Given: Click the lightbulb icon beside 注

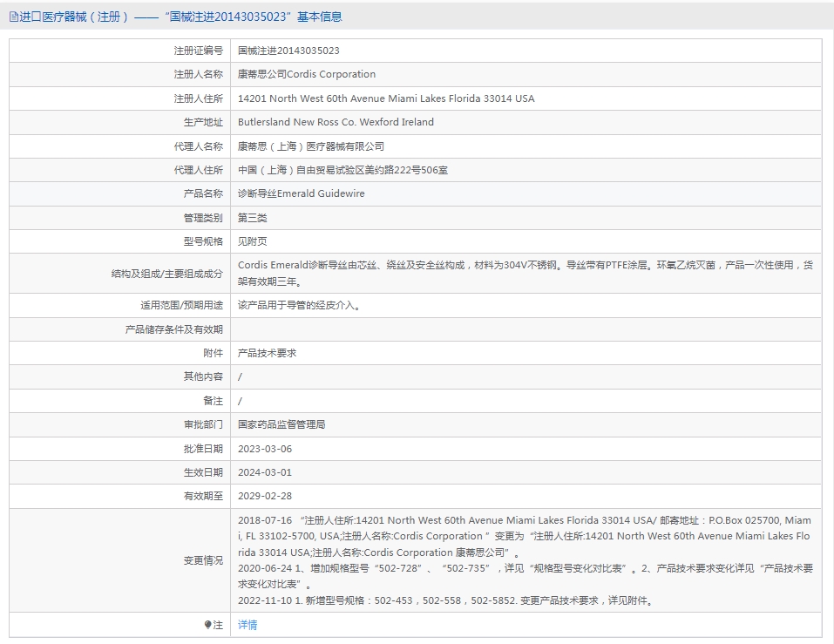Looking at the screenshot, I should [x=207, y=625].
